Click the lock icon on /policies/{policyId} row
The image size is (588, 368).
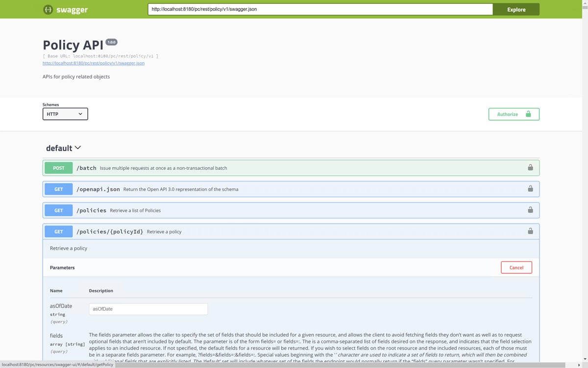(x=530, y=231)
